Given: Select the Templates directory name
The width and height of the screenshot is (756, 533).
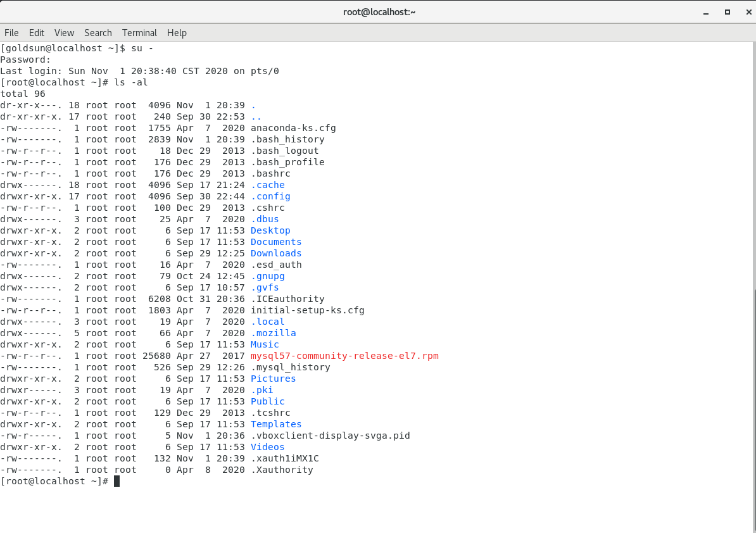Looking at the screenshot, I should tap(275, 424).
